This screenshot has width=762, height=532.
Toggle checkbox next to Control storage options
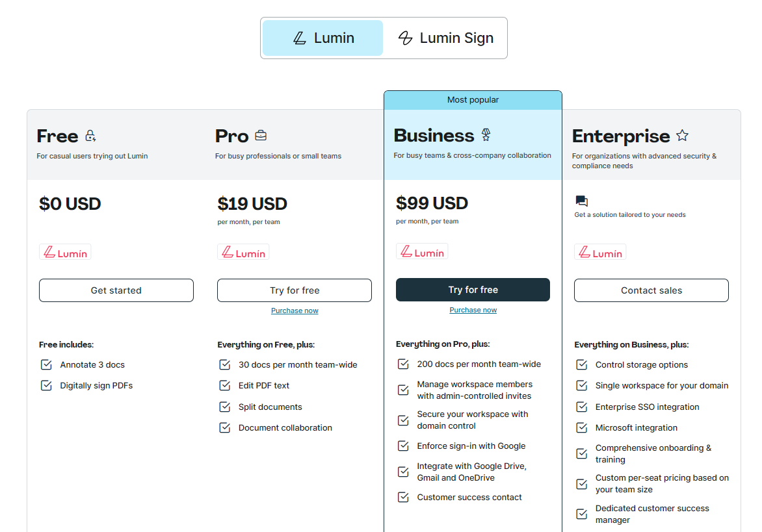581,364
